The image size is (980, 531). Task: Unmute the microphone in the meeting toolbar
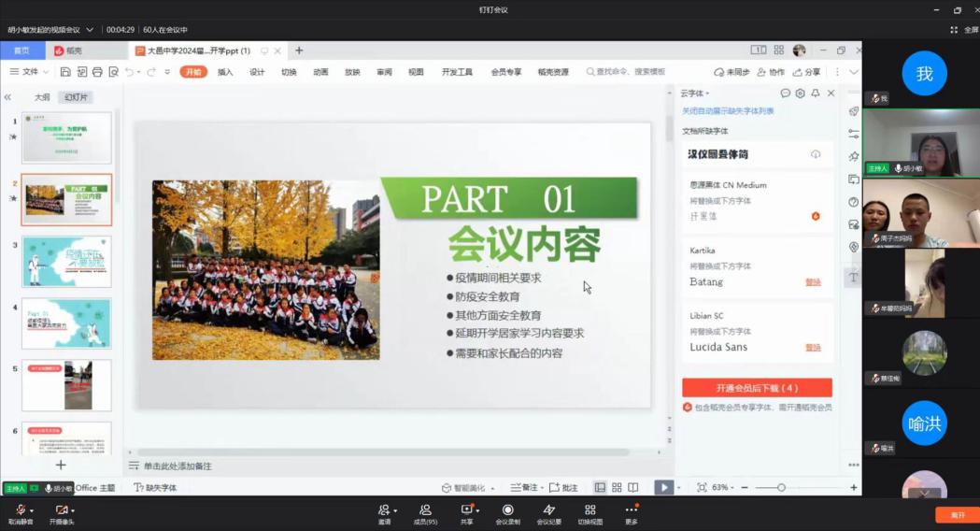point(20,510)
